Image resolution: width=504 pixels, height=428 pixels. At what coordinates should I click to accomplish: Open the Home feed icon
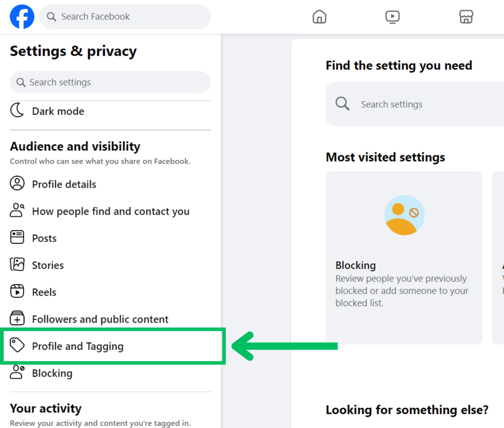pos(319,17)
